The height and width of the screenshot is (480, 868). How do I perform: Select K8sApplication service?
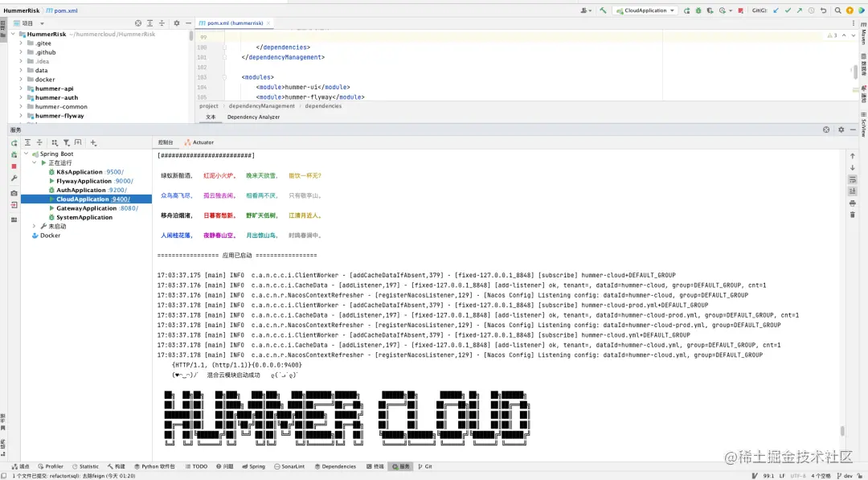click(x=79, y=172)
